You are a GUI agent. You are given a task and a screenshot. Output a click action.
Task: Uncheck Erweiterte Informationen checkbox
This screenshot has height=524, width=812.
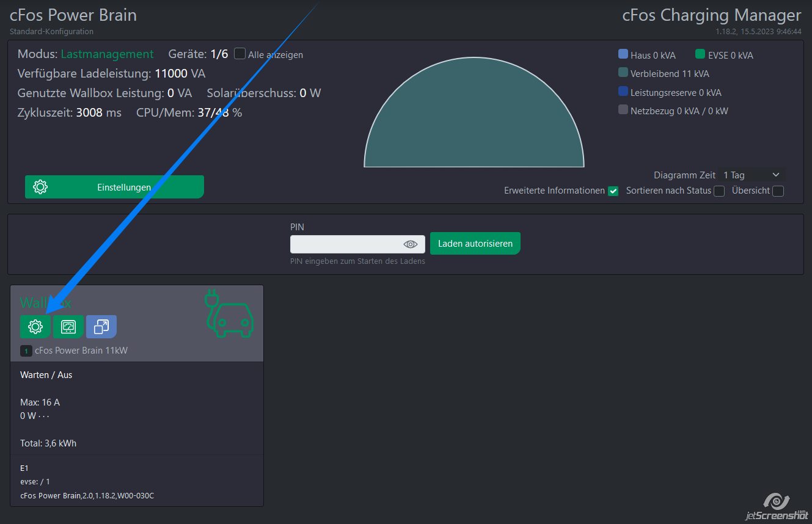point(613,191)
